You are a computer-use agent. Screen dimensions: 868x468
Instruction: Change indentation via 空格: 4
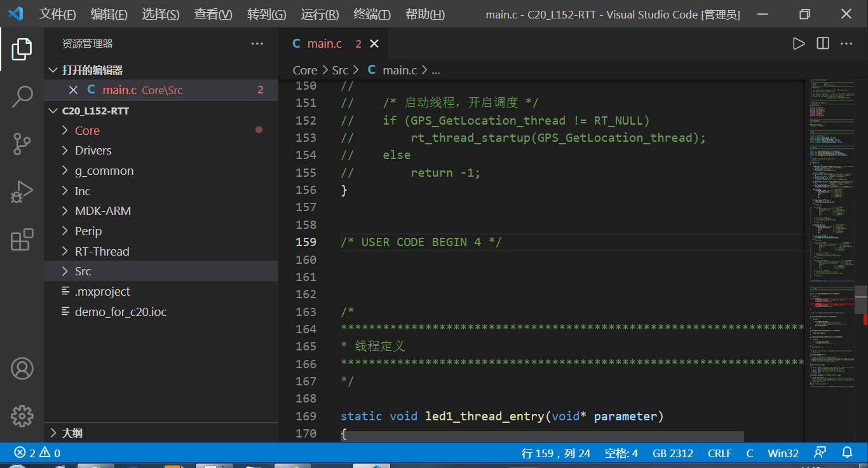tap(621, 453)
